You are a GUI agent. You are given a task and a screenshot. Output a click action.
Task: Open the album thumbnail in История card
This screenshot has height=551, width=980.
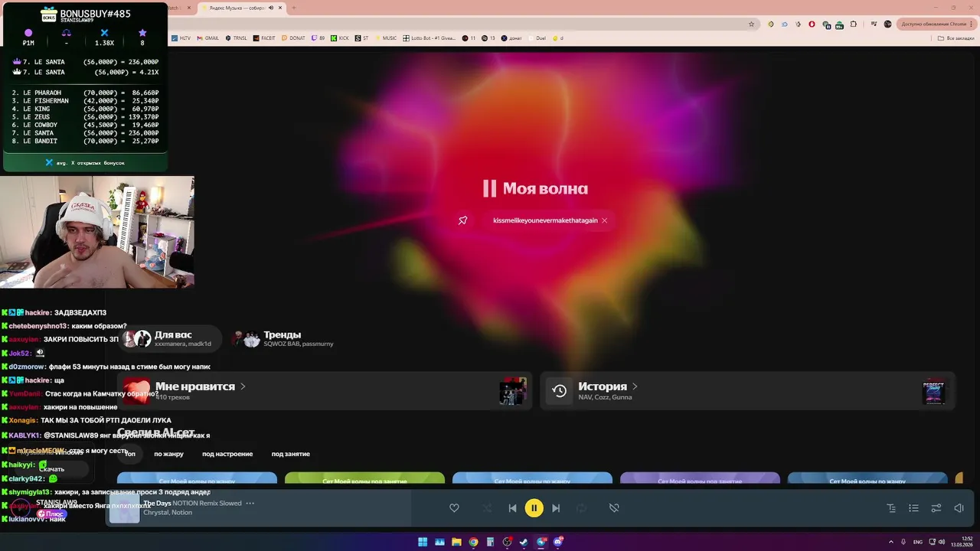pyautogui.click(x=934, y=391)
